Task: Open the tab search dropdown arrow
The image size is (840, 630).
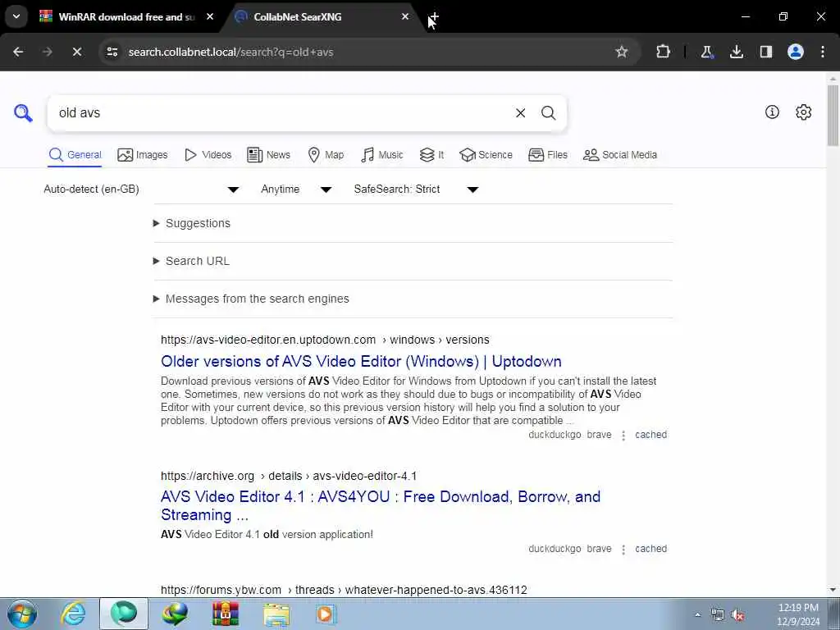Action: point(16,16)
